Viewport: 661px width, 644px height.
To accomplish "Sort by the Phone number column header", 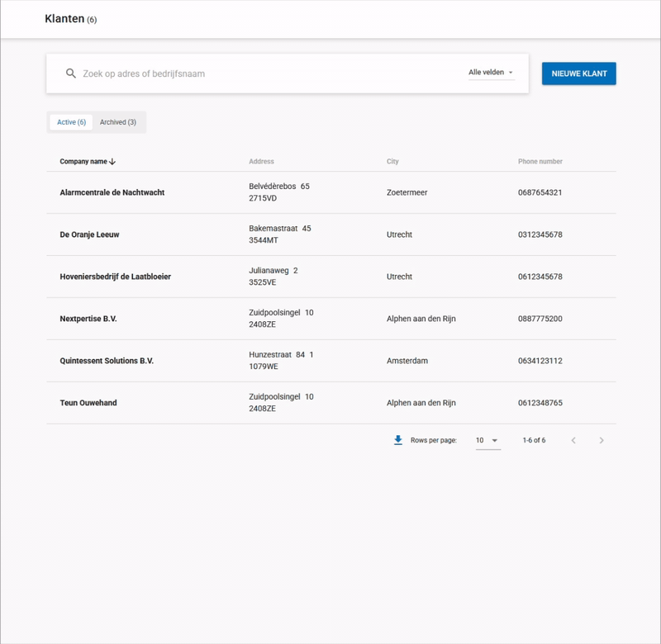I will (540, 161).
